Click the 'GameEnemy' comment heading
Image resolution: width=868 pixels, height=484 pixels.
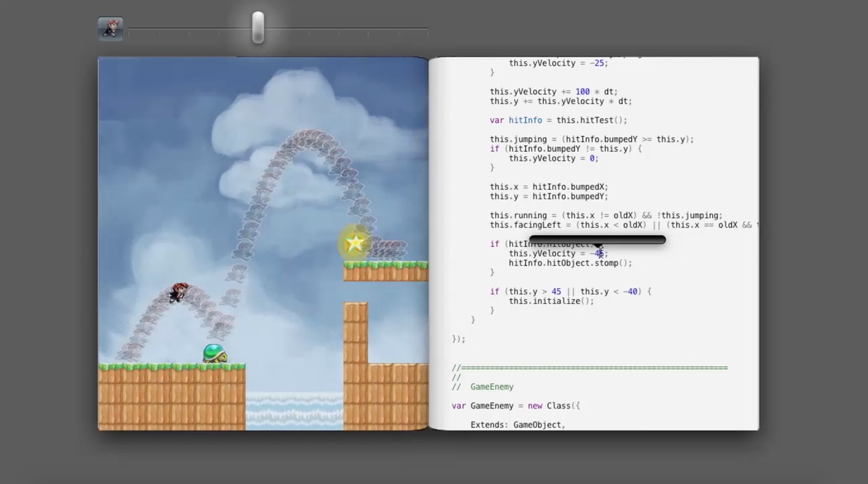coord(492,387)
